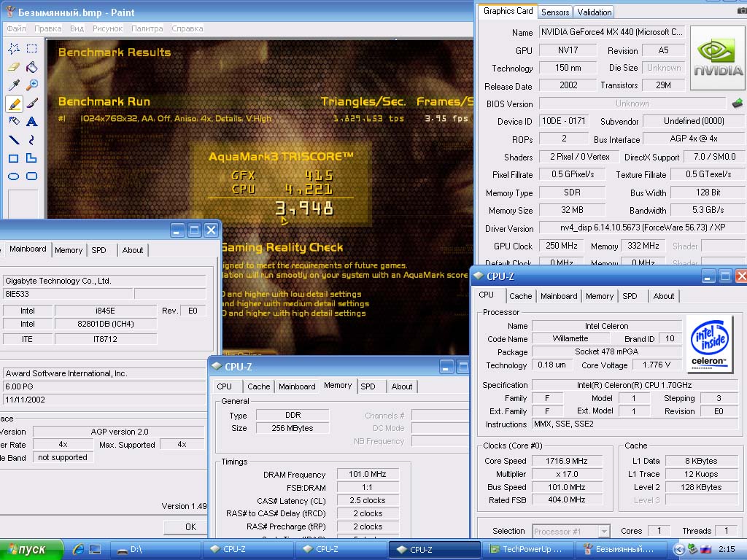Click the language indicator in system tray
The height and width of the screenshot is (560, 747).
pyautogui.click(x=706, y=549)
